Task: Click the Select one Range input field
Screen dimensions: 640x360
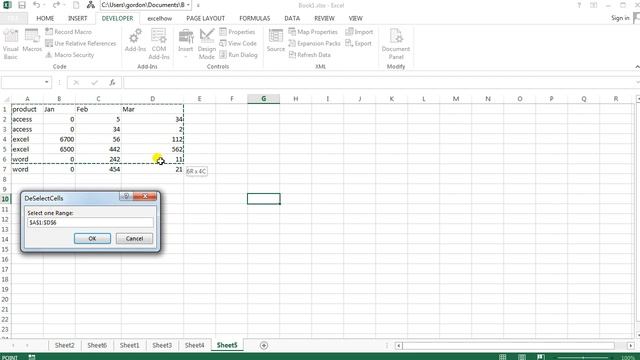Action: point(90,222)
